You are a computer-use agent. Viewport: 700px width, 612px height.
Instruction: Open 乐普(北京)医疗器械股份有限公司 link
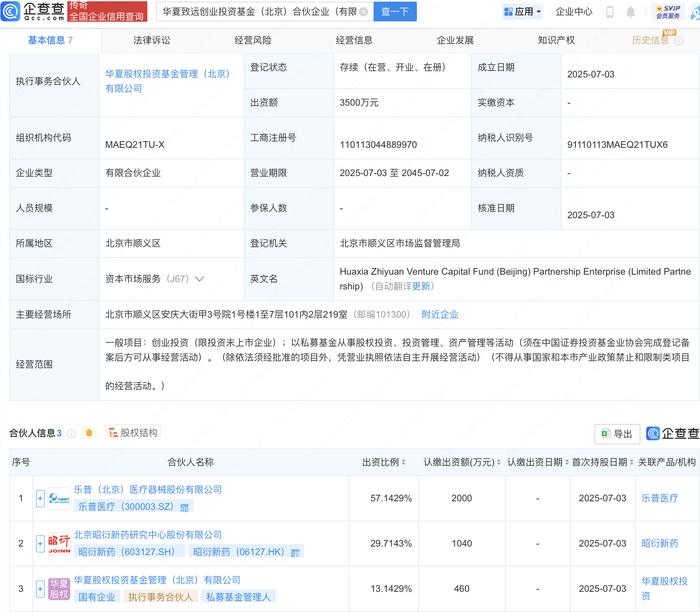tap(148, 490)
